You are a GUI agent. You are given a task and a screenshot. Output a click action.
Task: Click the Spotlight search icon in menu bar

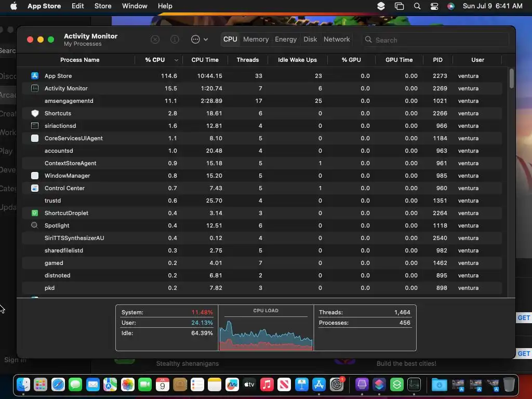[417, 6]
